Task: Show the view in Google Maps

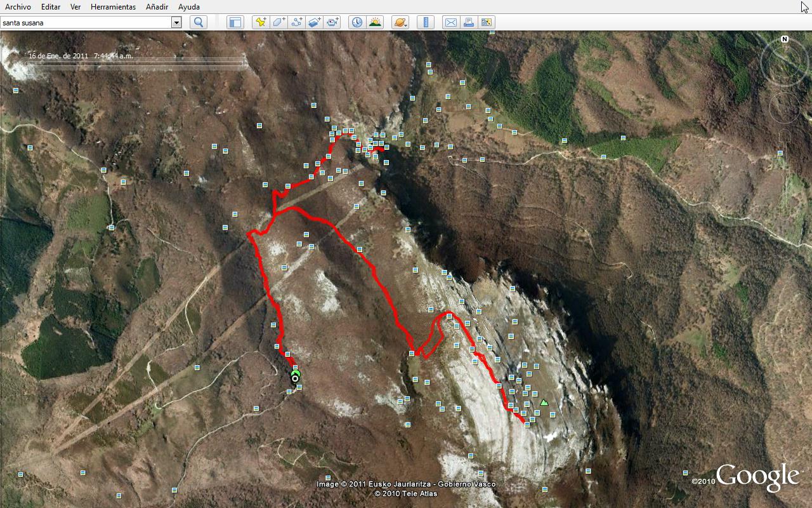Action: (x=487, y=22)
